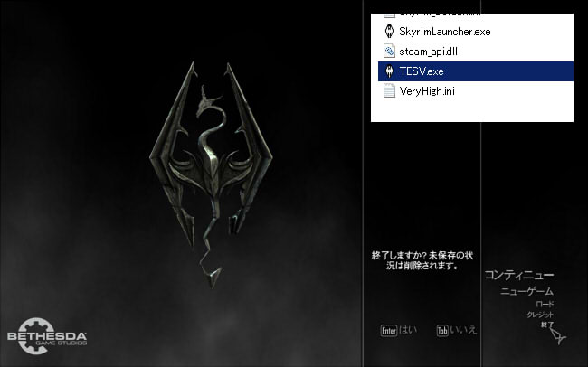Select the TESV.exe file name
This screenshot has width=588, height=367.
point(422,71)
